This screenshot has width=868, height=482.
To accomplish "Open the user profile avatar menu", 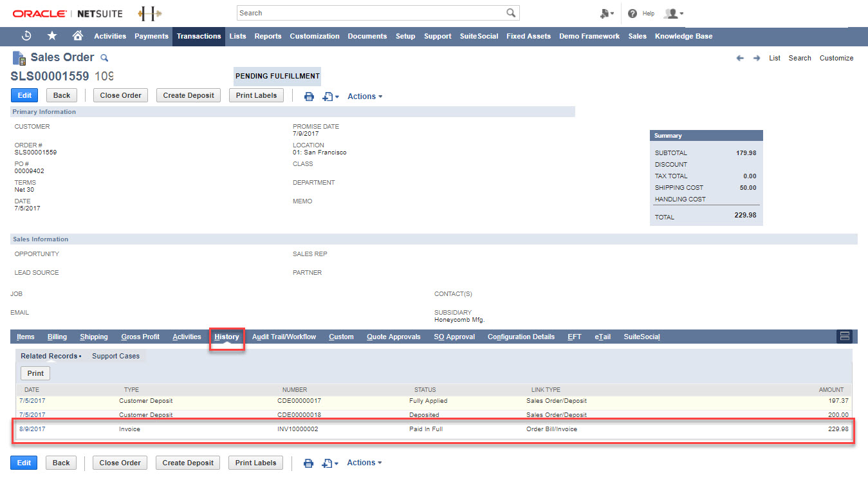I will click(674, 13).
